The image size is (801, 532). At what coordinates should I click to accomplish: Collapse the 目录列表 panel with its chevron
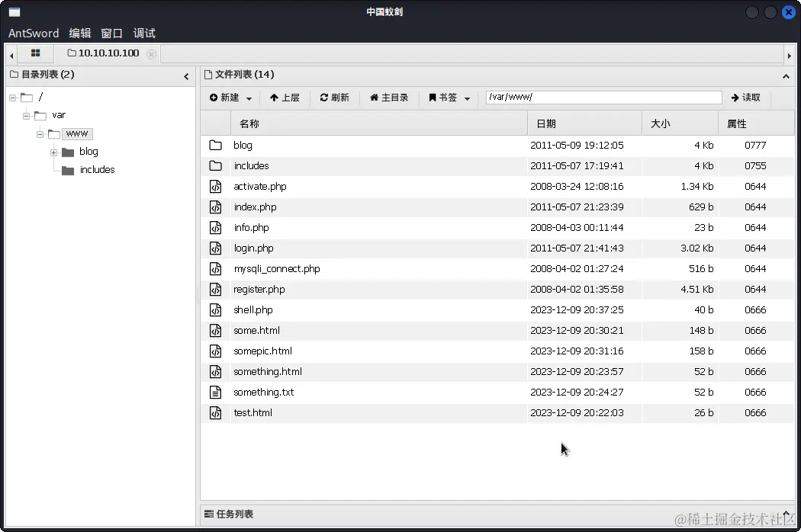coord(186,76)
